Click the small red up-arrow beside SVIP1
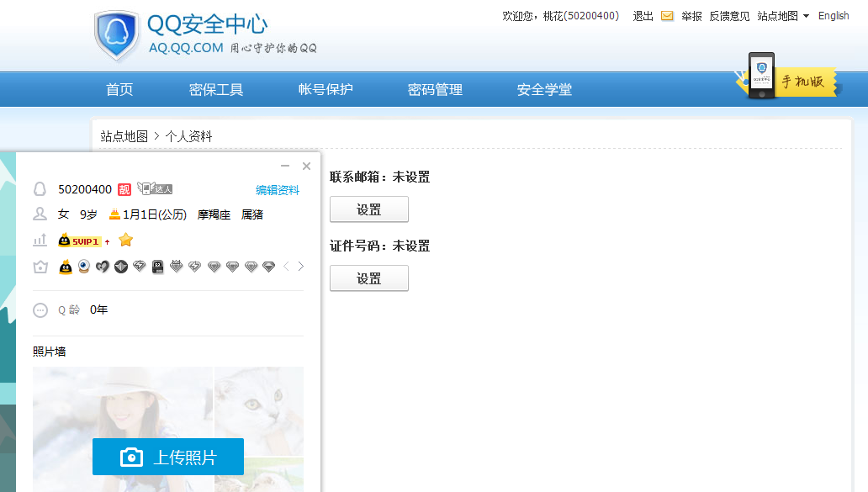The height and width of the screenshot is (492, 868). (108, 242)
